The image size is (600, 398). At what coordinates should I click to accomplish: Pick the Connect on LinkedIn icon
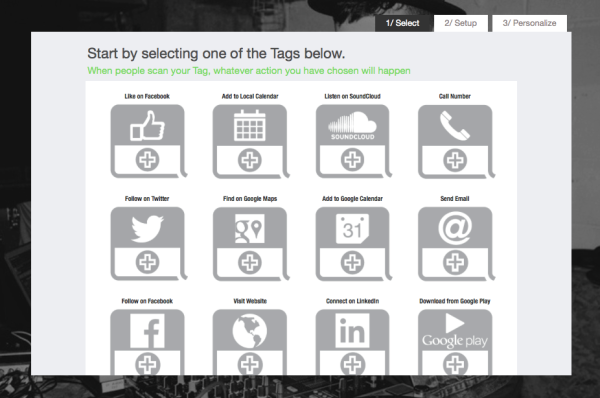point(352,331)
